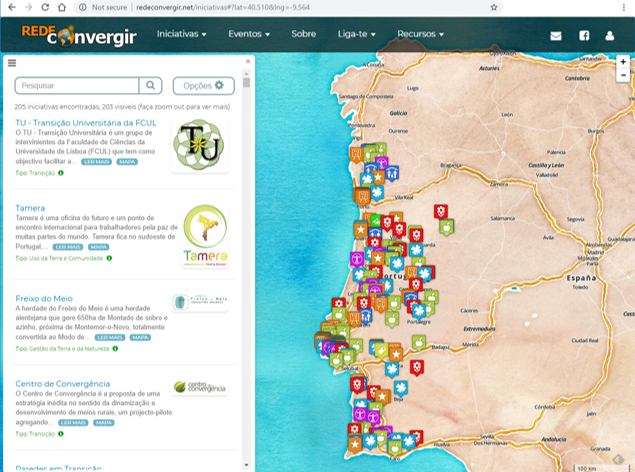Viewport: 635px width, 472px height.
Task: Click the sidebar scroll down arrow
Action: click(x=246, y=465)
